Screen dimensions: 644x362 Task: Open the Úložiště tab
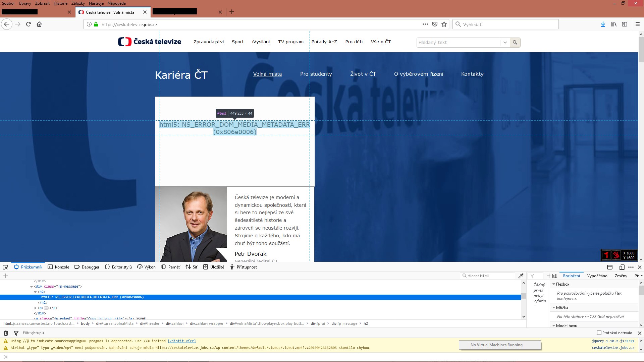click(214, 267)
